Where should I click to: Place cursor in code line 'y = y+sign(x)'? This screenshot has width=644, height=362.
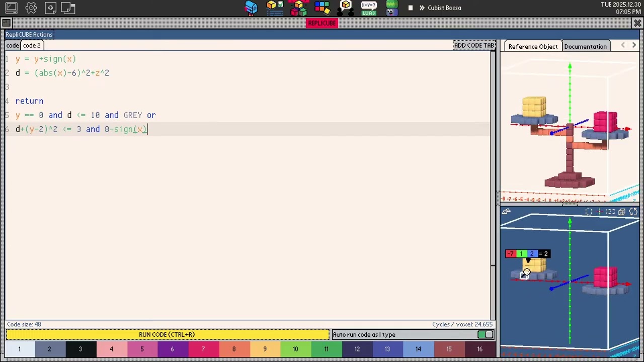coord(45,59)
